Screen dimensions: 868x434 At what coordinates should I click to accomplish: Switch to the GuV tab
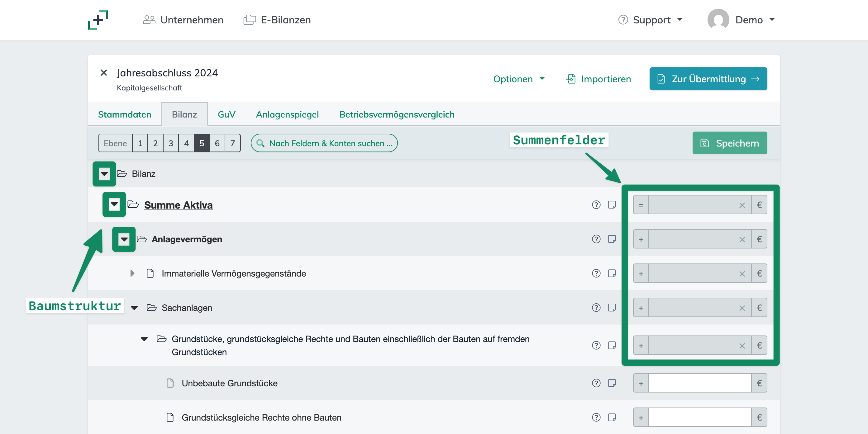point(227,115)
